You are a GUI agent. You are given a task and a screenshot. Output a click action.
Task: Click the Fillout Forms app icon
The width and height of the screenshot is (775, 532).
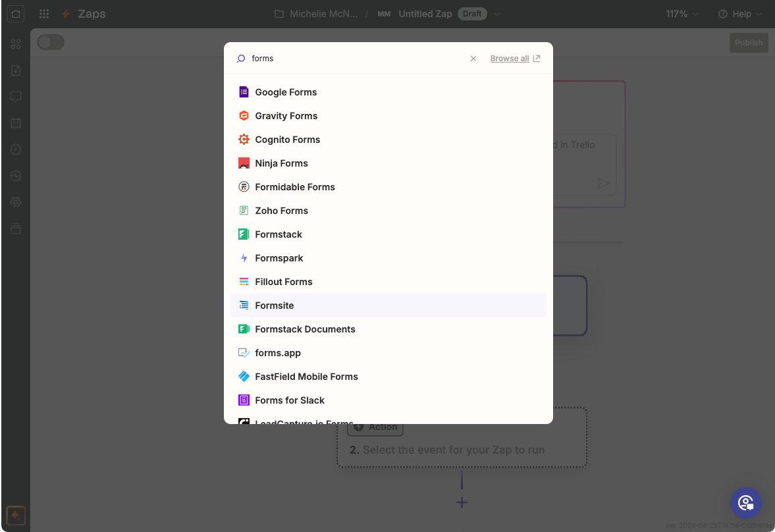pyautogui.click(x=244, y=282)
